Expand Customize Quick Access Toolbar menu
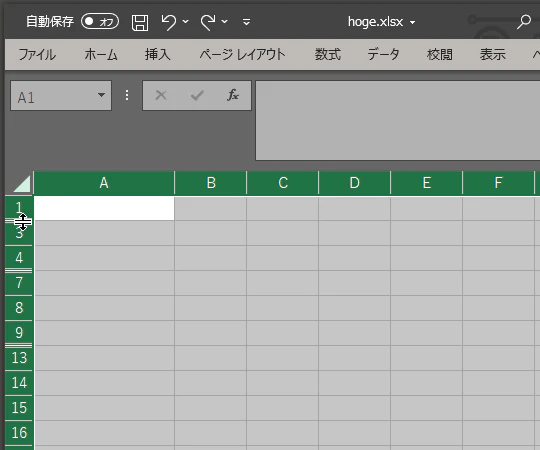This screenshot has height=450, width=540. point(246,22)
